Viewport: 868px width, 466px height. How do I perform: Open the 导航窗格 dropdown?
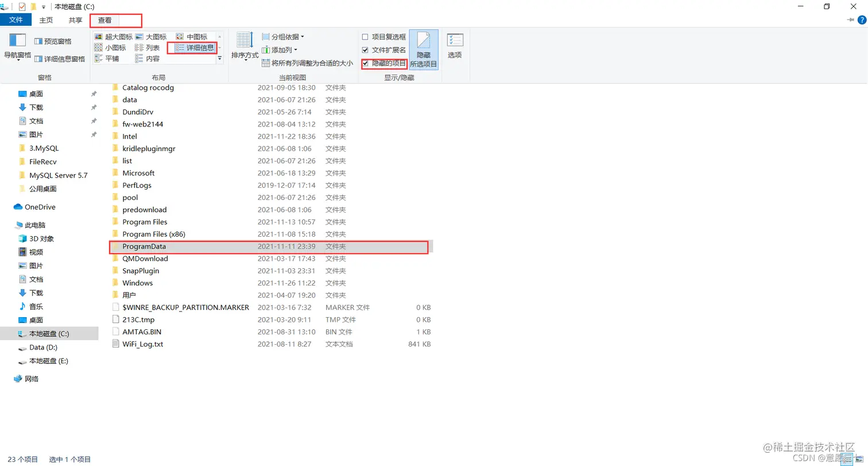coord(18,47)
